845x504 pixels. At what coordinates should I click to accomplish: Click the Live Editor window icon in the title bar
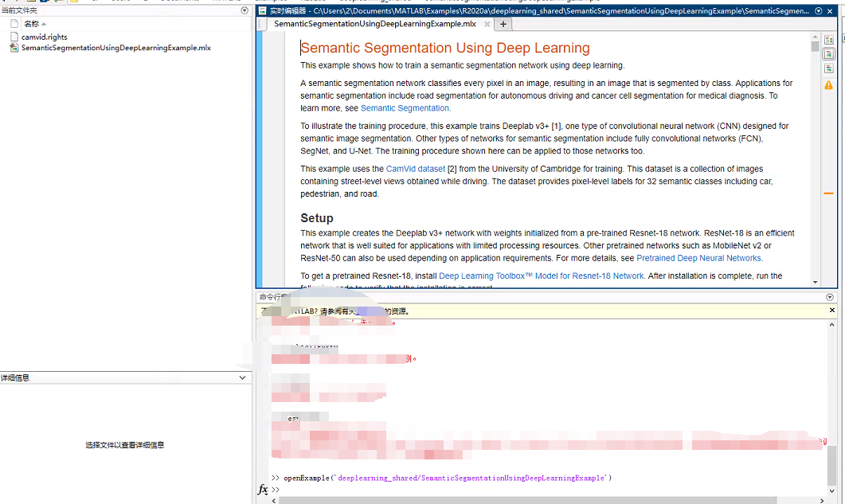click(262, 10)
